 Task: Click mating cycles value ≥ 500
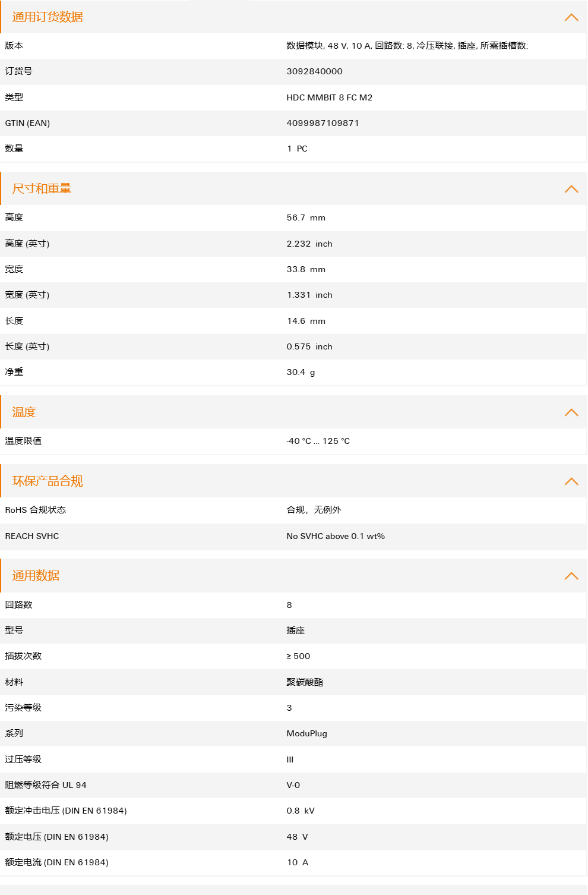coord(298,656)
